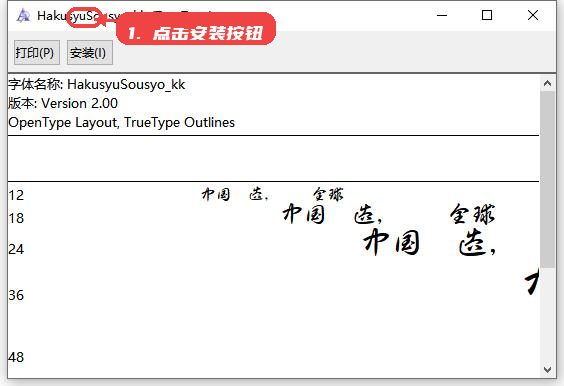Click the 24-point font sample text
Viewport: 564px width, 386px height.
[x=430, y=243]
